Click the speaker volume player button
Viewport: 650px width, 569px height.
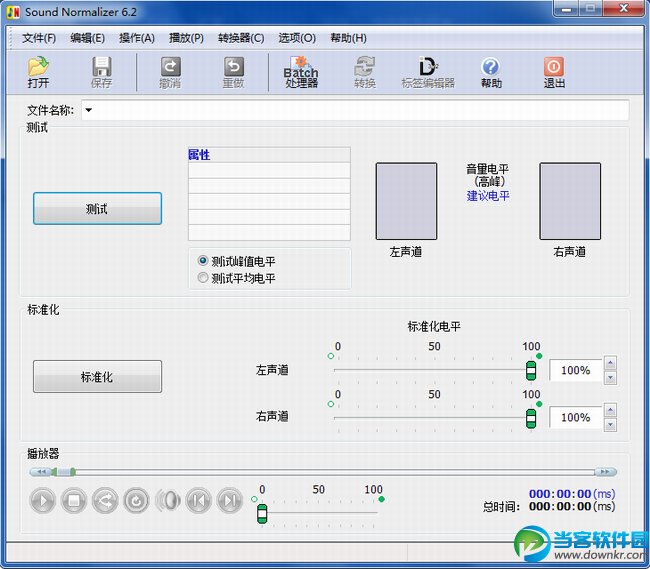[x=167, y=501]
